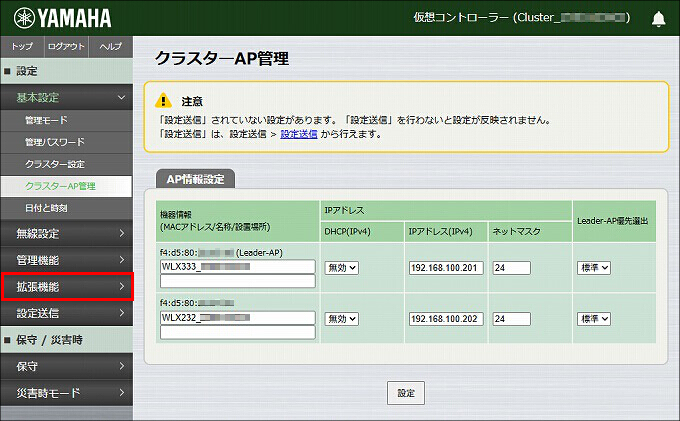Click the location field under WLX232
Image resolution: width=680 pixels, height=421 pixels.
point(238,332)
